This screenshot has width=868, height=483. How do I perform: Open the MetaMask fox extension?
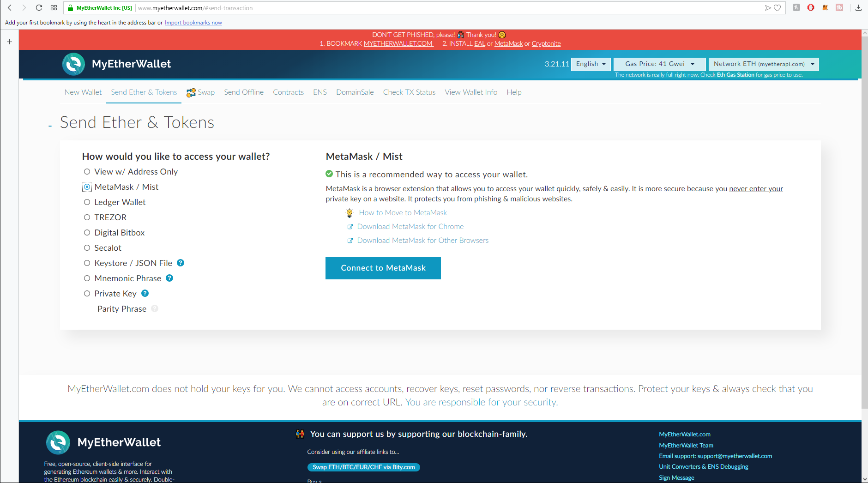tap(825, 7)
